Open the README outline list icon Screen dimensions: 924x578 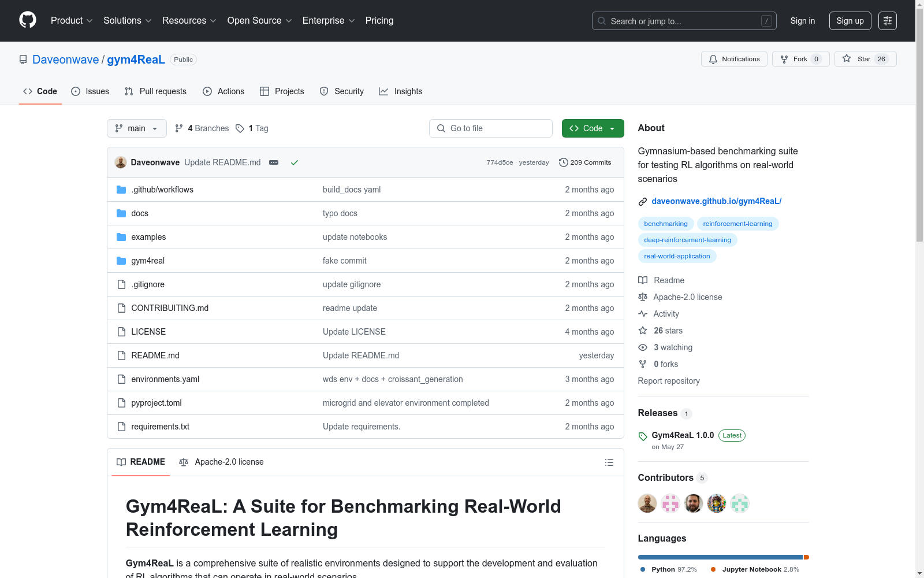click(x=609, y=462)
